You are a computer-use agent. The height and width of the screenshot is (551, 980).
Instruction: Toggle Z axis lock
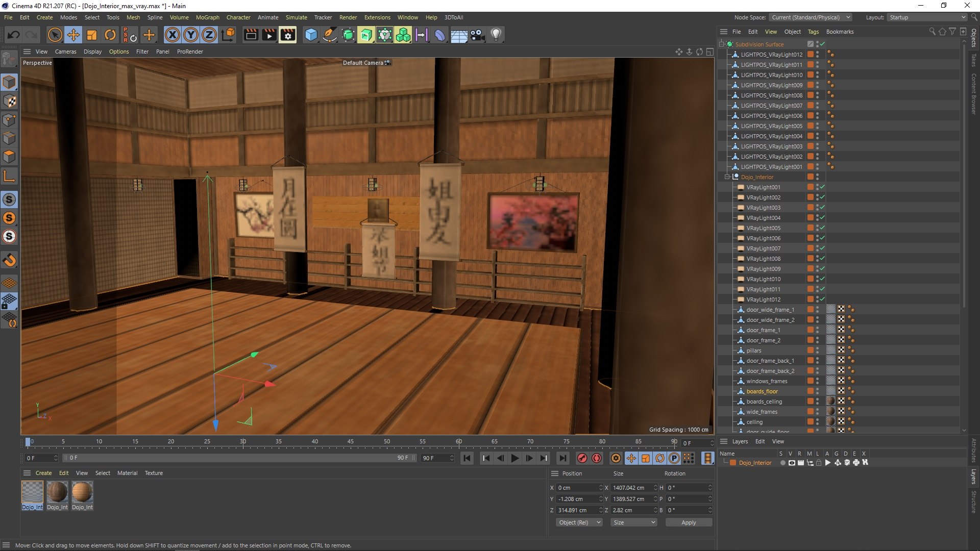[209, 35]
